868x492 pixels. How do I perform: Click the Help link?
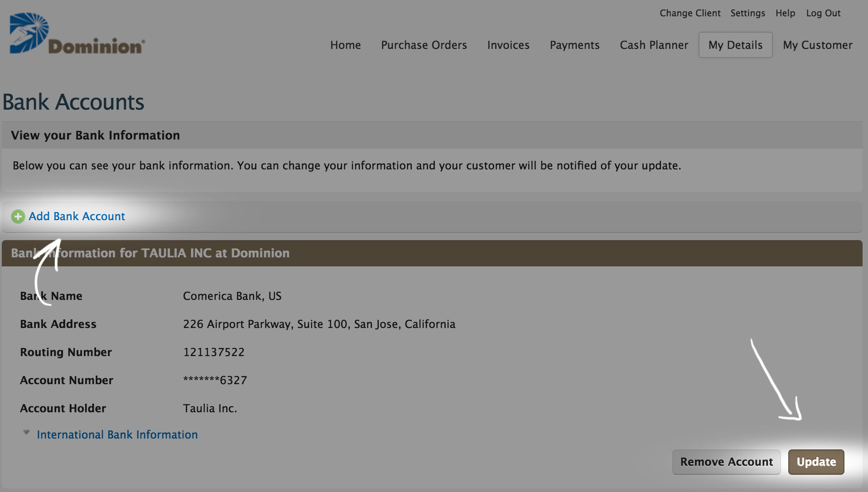point(785,13)
